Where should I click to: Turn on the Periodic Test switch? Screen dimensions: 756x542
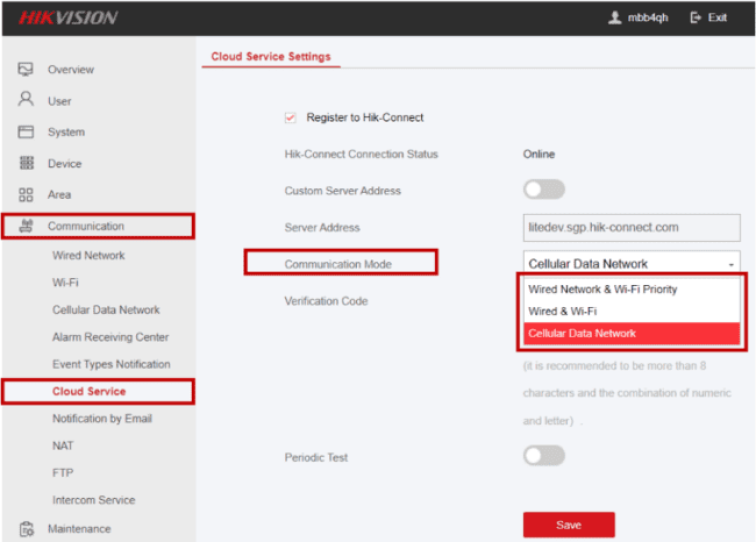point(544,456)
